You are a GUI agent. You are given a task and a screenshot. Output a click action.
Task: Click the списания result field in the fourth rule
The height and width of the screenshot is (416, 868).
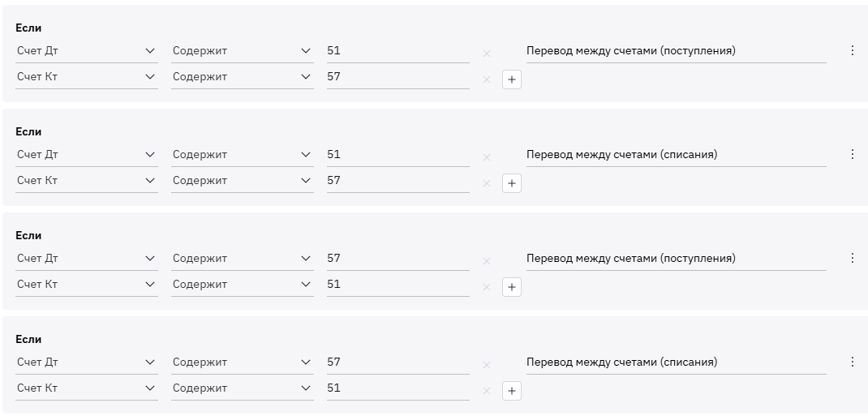coord(675,362)
